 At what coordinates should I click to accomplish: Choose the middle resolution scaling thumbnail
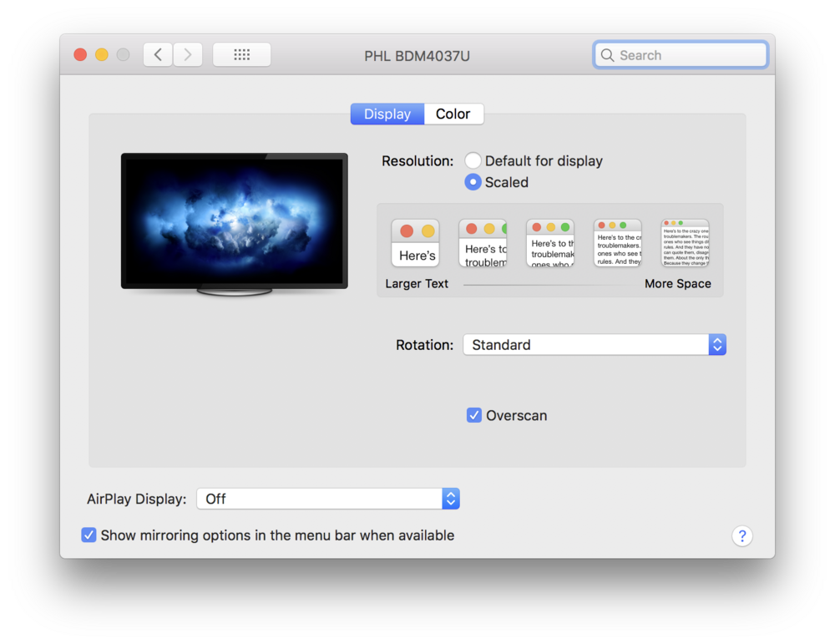coord(550,243)
